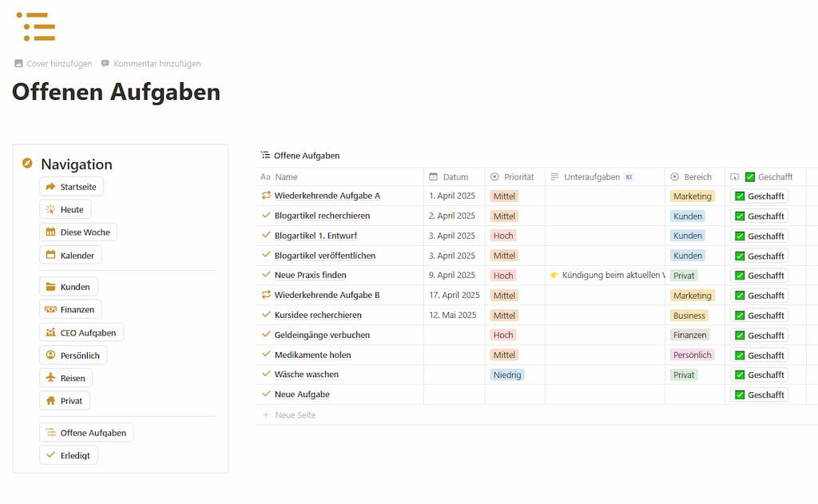Open Bereich Privat select of Neue Praxis finden
The height and width of the screenshot is (504, 818).
[x=684, y=276]
